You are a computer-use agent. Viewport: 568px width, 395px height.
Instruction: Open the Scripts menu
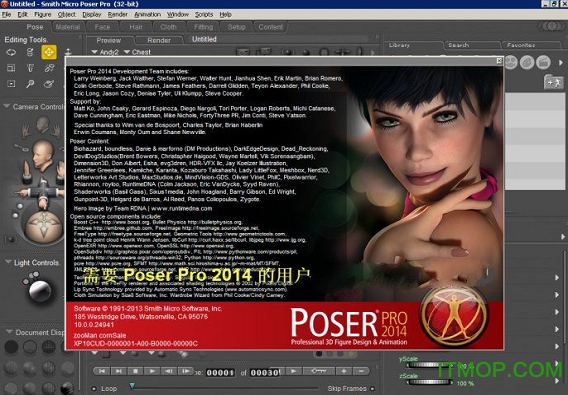point(204,14)
